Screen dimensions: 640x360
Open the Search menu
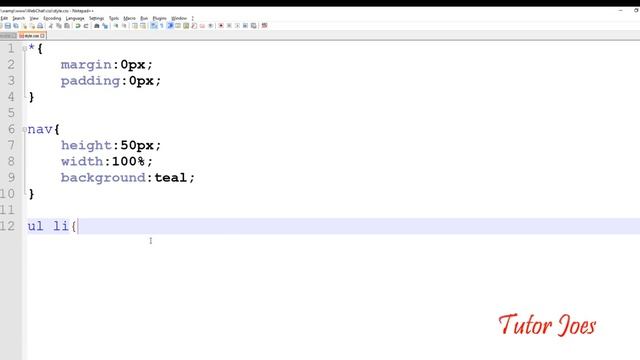[x=18, y=18]
